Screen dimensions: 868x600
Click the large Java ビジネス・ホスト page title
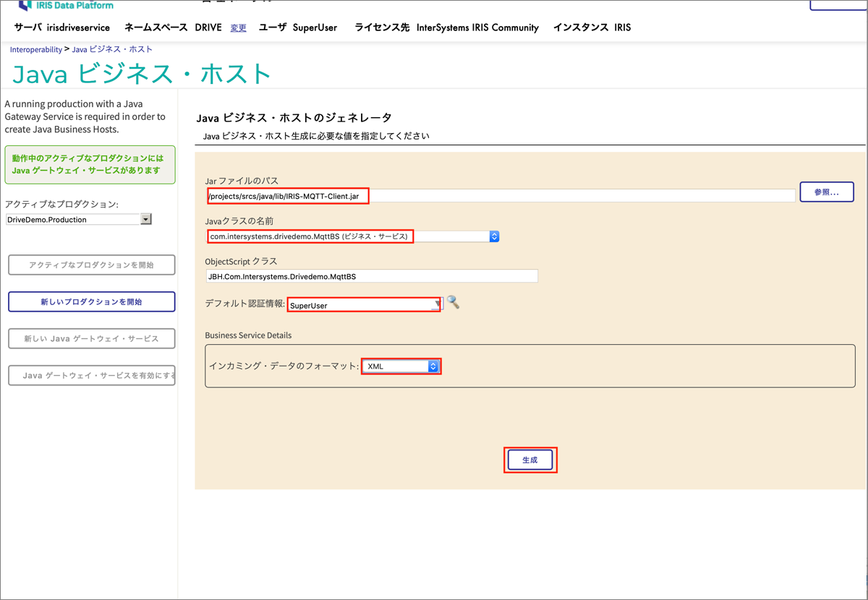click(142, 74)
